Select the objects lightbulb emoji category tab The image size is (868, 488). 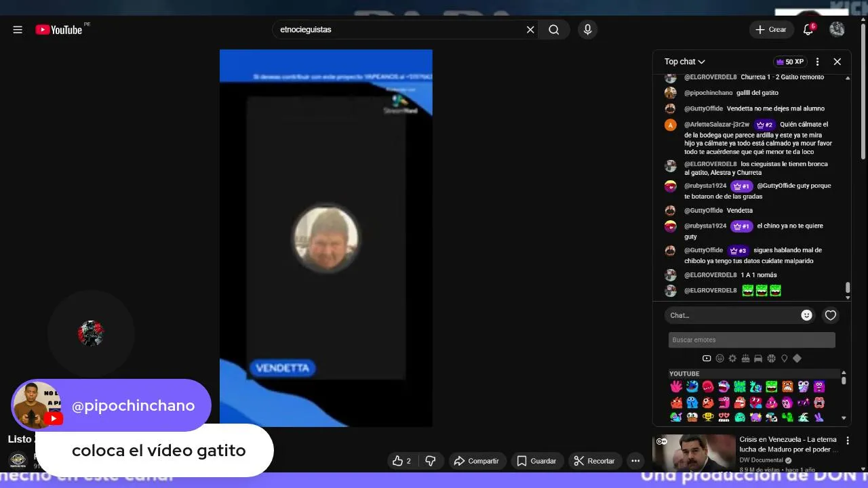[785, 359]
